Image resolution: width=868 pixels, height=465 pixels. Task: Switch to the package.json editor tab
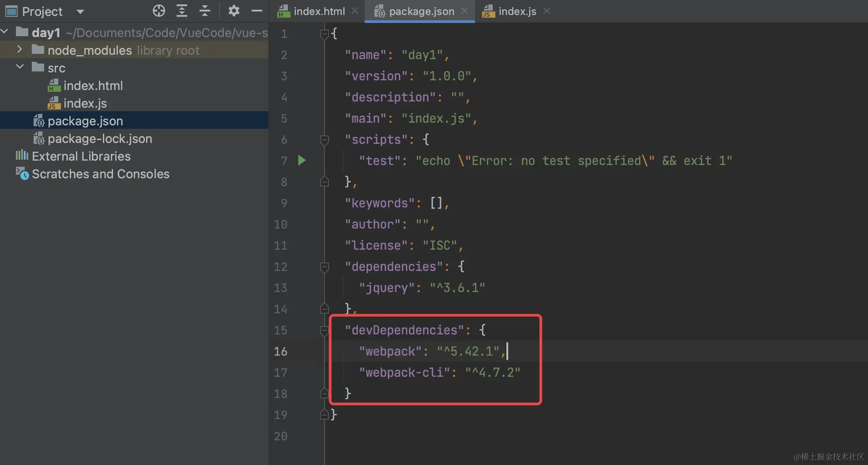coord(420,11)
